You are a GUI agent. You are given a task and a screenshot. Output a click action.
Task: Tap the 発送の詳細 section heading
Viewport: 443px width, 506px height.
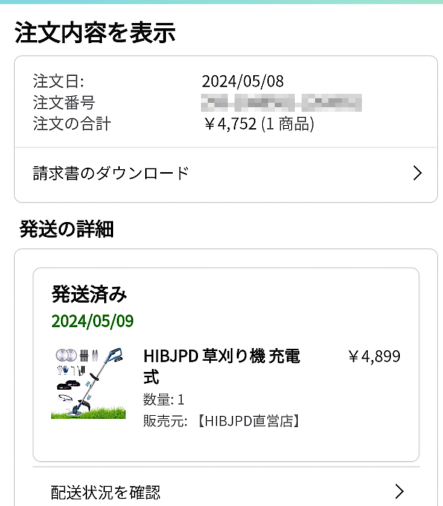67,229
